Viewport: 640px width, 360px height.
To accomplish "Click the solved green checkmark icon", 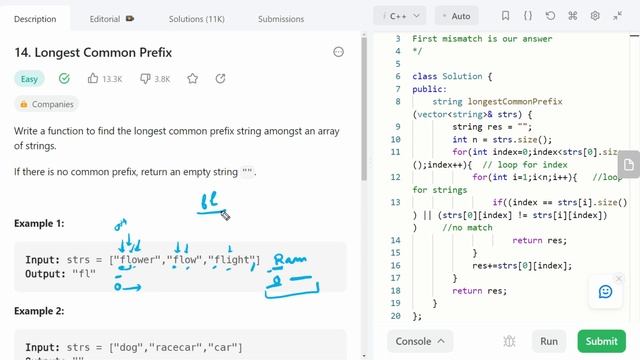I will pyautogui.click(x=64, y=78).
